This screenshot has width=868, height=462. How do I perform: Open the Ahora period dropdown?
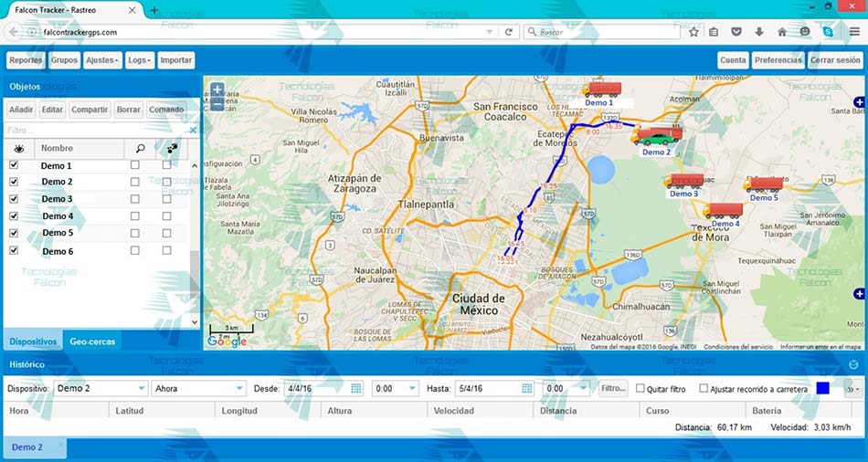tap(199, 388)
